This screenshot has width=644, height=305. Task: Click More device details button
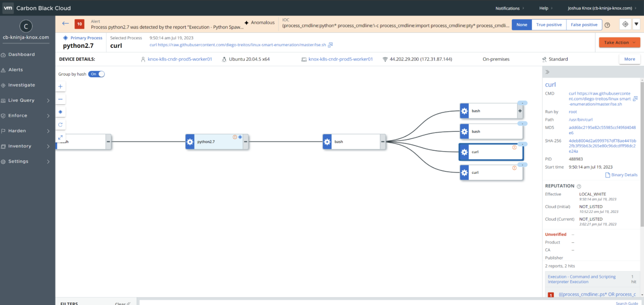coord(629,59)
